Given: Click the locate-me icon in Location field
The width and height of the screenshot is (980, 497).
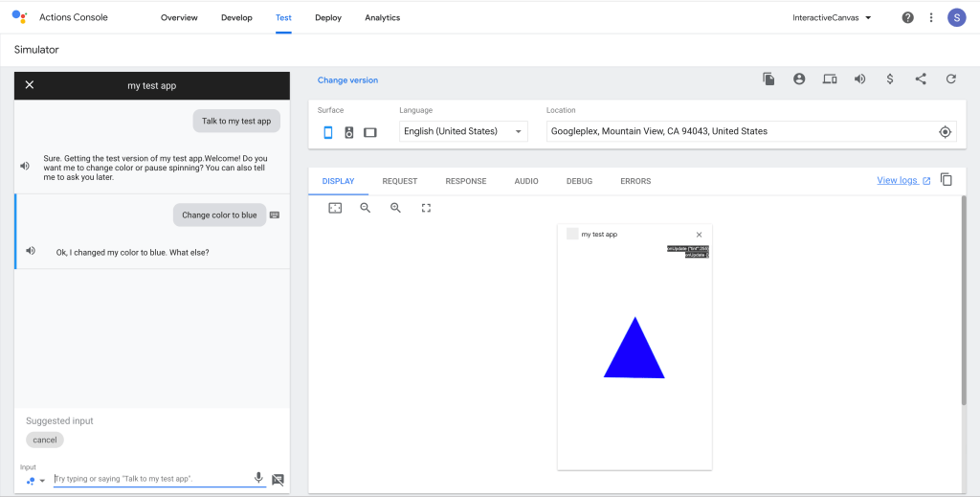Looking at the screenshot, I should 945,132.
